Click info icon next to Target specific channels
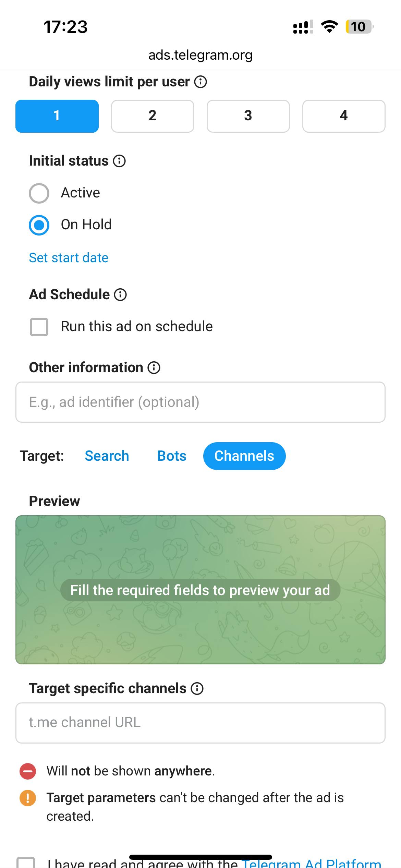 coord(197,688)
